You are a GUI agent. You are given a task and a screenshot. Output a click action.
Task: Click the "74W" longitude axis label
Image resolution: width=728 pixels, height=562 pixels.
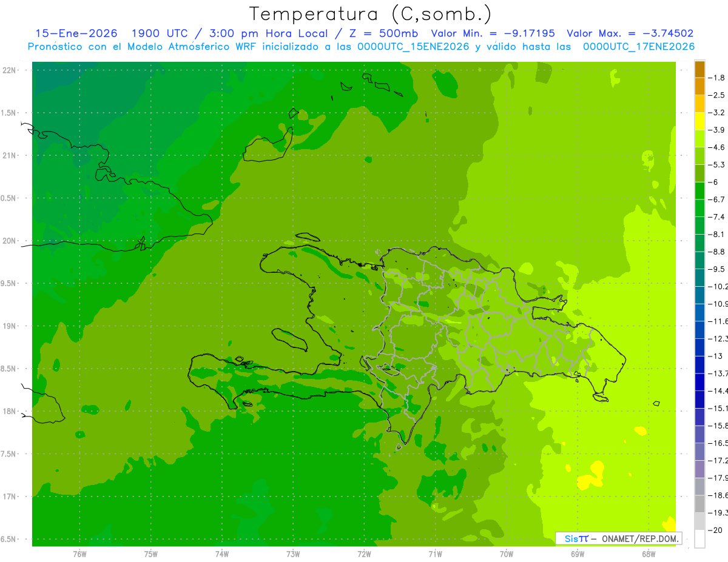[x=221, y=554]
